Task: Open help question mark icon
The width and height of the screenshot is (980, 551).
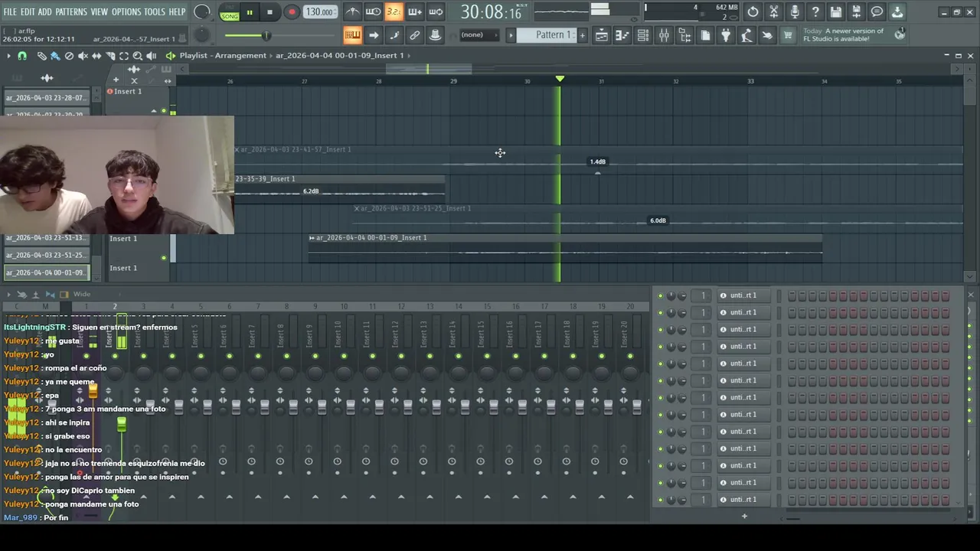Action: (815, 11)
